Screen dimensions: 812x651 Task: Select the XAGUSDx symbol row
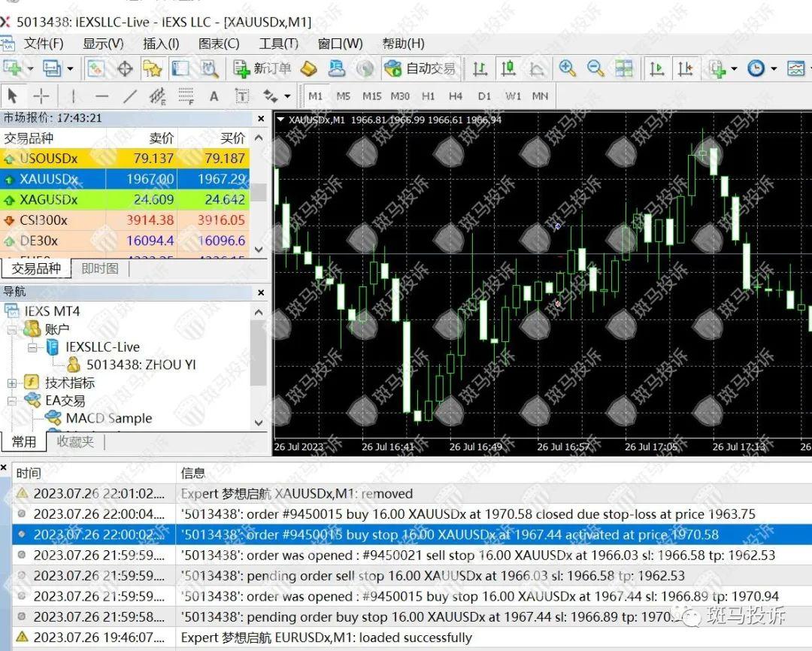coord(125,199)
